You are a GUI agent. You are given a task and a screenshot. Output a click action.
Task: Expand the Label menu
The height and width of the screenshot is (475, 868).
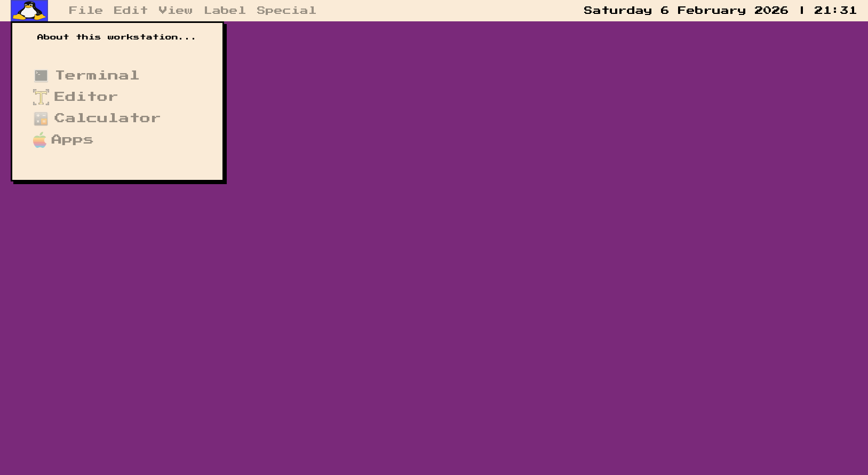point(225,11)
